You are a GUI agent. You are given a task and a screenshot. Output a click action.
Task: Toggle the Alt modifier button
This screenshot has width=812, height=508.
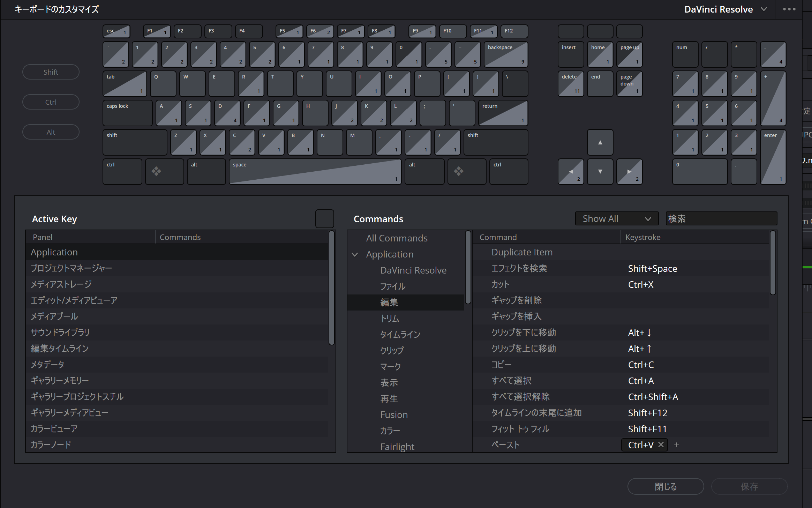pyautogui.click(x=51, y=132)
